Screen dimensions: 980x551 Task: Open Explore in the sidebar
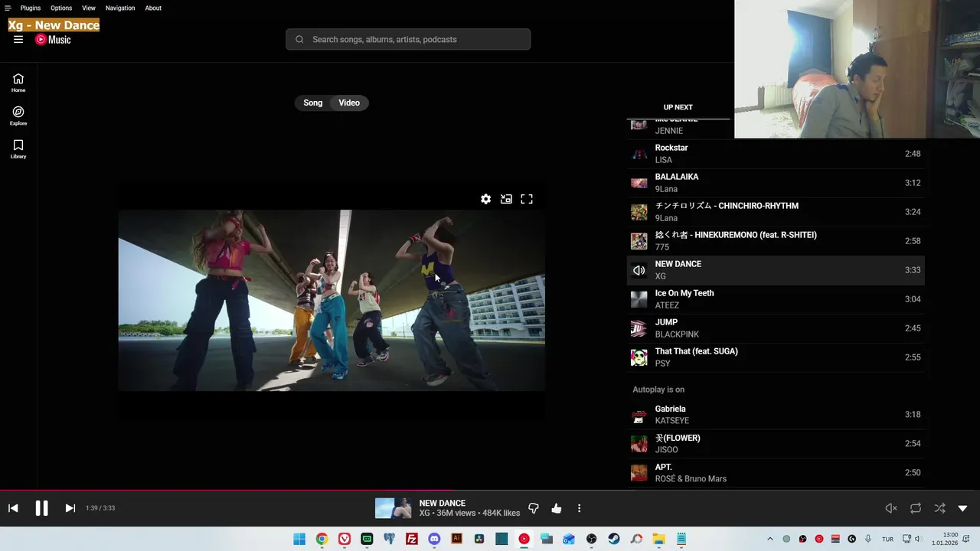tap(18, 116)
